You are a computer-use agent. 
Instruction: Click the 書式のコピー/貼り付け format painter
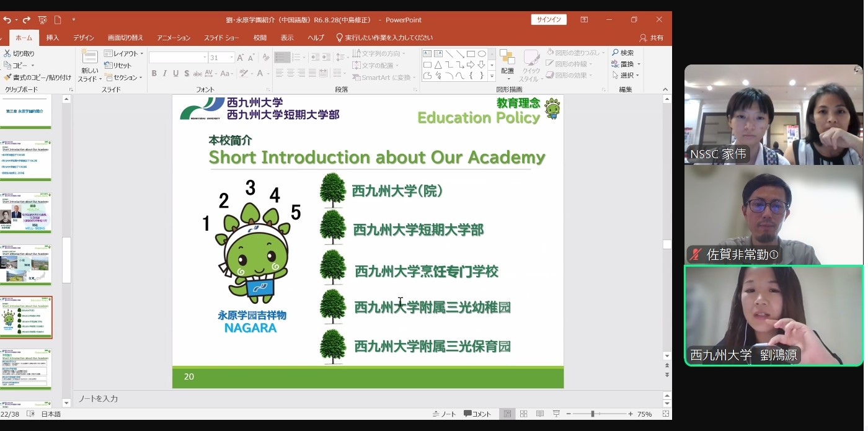coord(37,78)
